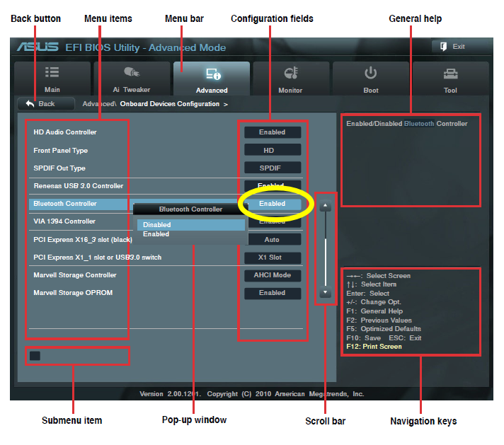Viewport: 504px width, 445px height.
Task: Select PCI Express X1_1 slot or USB3.0 switch
Action: (x=98, y=258)
